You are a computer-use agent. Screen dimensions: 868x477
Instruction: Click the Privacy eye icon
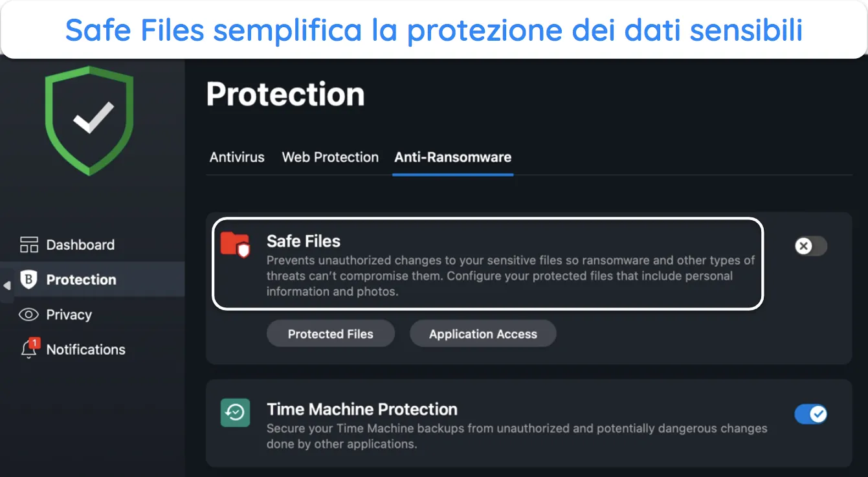click(29, 315)
